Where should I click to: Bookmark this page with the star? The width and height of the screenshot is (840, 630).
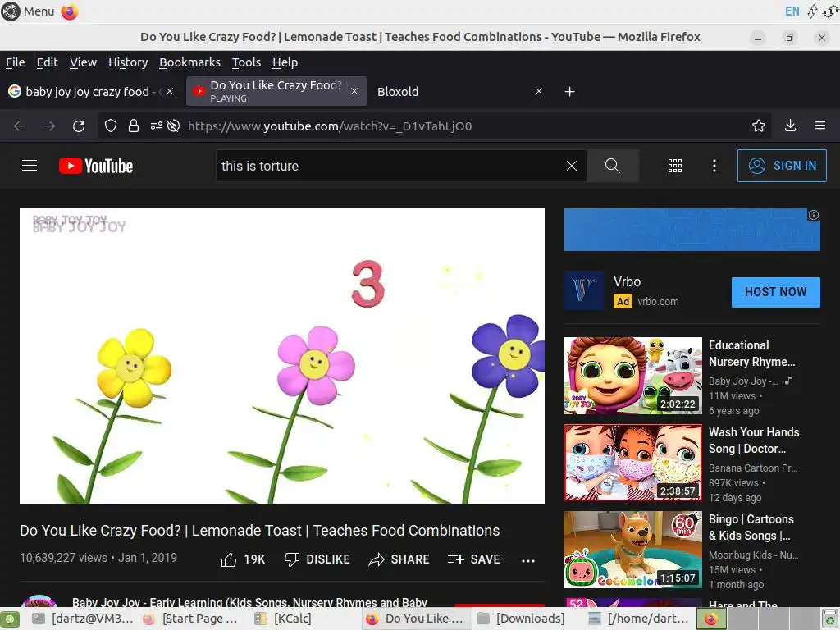[759, 126]
